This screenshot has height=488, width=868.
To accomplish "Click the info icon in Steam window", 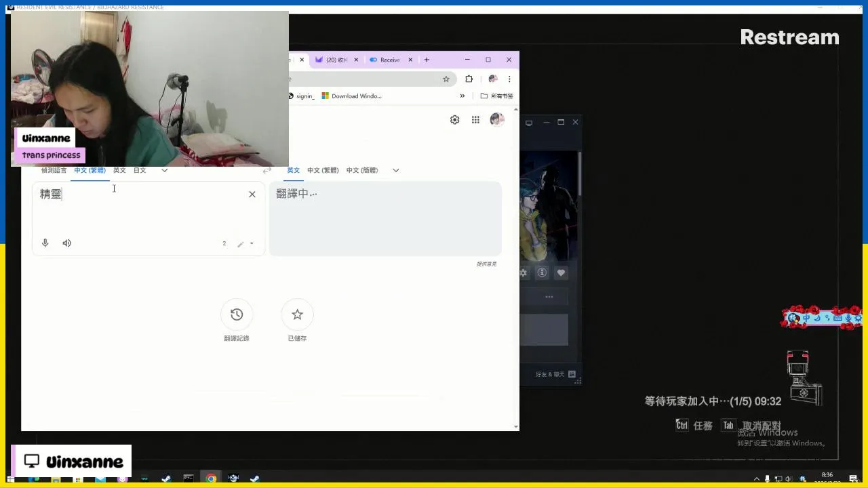I will coord(542,272).
